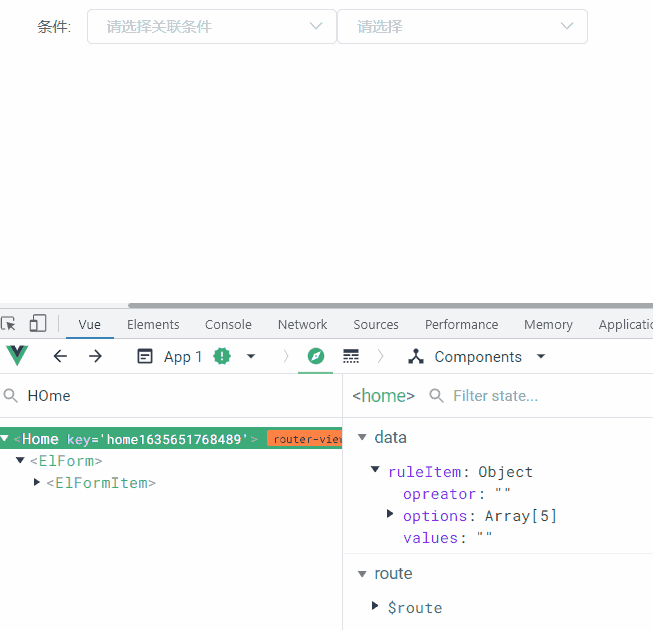This screenshot has height=630, width=653.
Task: Toggle the device toolbar icon
Action: click(x=38, y=324)
